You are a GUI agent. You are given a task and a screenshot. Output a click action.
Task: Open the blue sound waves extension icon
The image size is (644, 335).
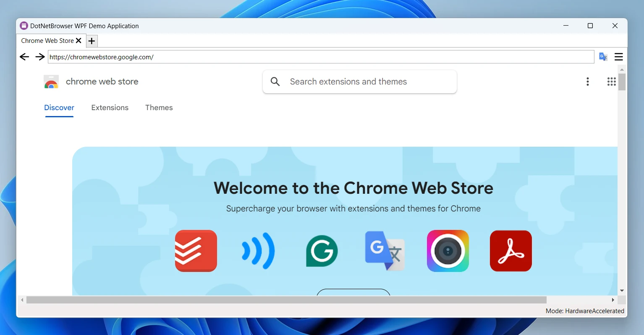point(259,251)
